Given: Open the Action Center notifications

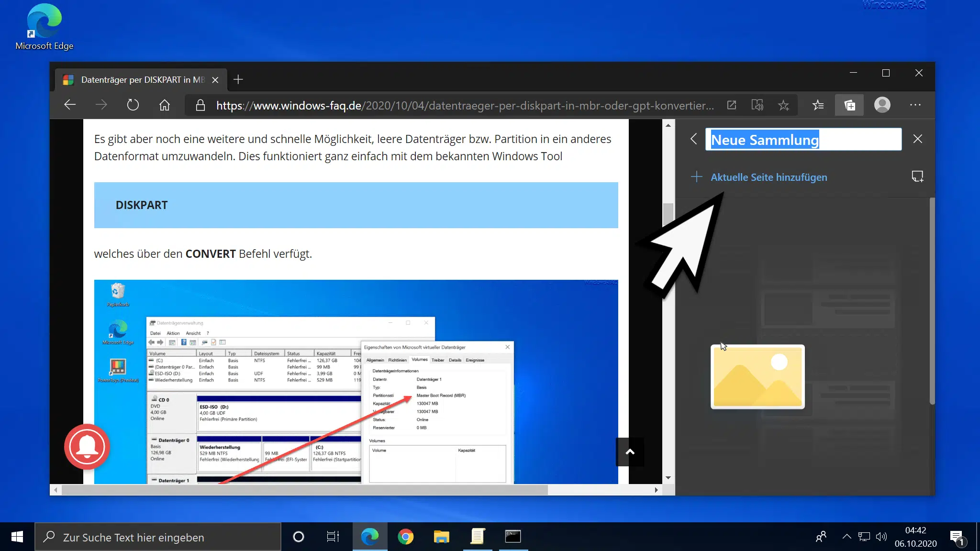Looking at the screenshot, I should (957, 538).
